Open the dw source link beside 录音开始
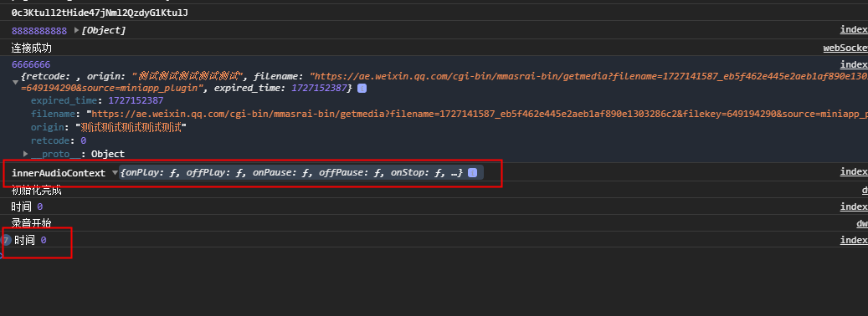868x316 pixels. pyautogui.click(x=862, y=223)
